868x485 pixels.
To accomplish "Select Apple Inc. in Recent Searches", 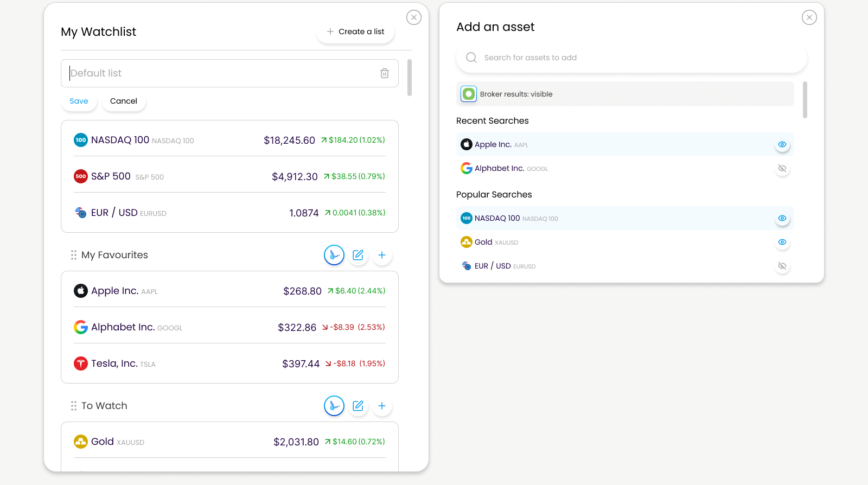I will tap(625, 144).
